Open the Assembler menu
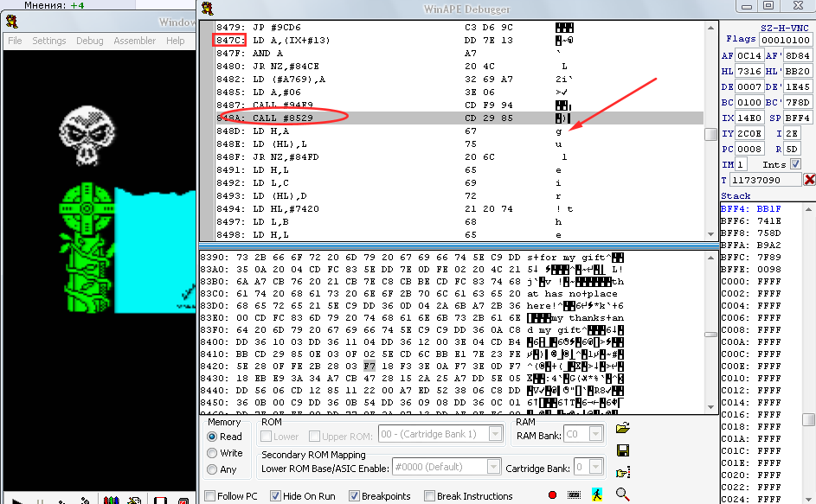Viewport: 816px width, 504px height. (134, 41)
